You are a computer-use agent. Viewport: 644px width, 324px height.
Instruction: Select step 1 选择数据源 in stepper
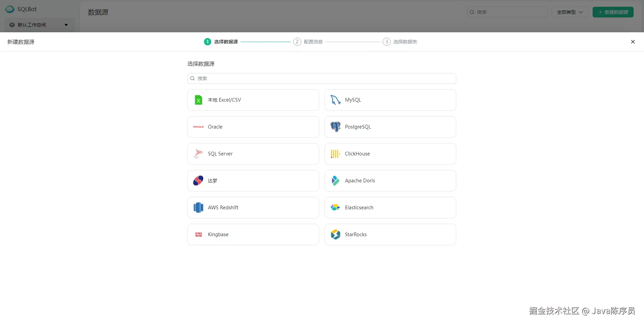pos(221,42)
